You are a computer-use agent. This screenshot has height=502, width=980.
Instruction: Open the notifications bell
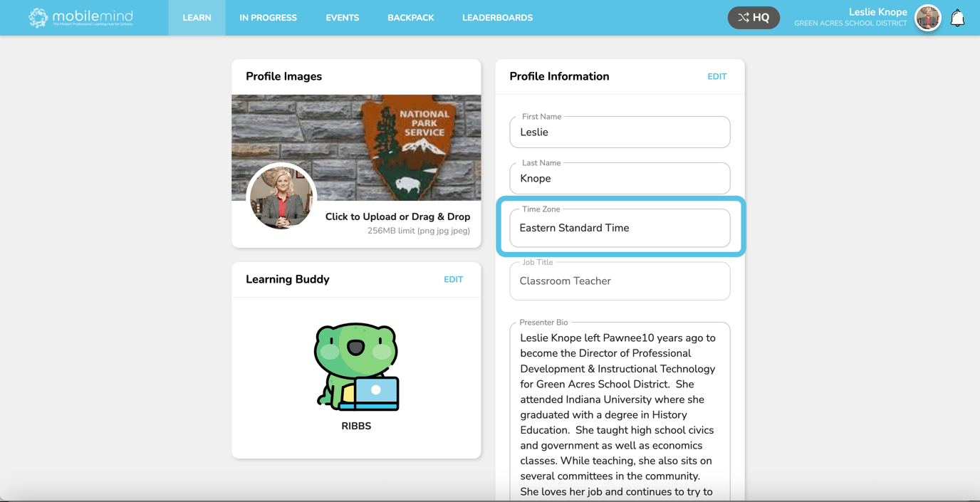958,18
